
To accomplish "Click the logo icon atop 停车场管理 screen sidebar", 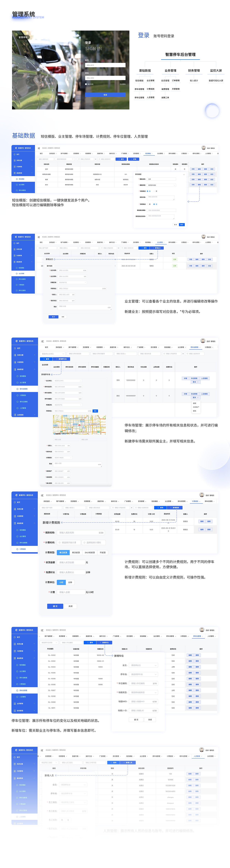I will point(17,341).
